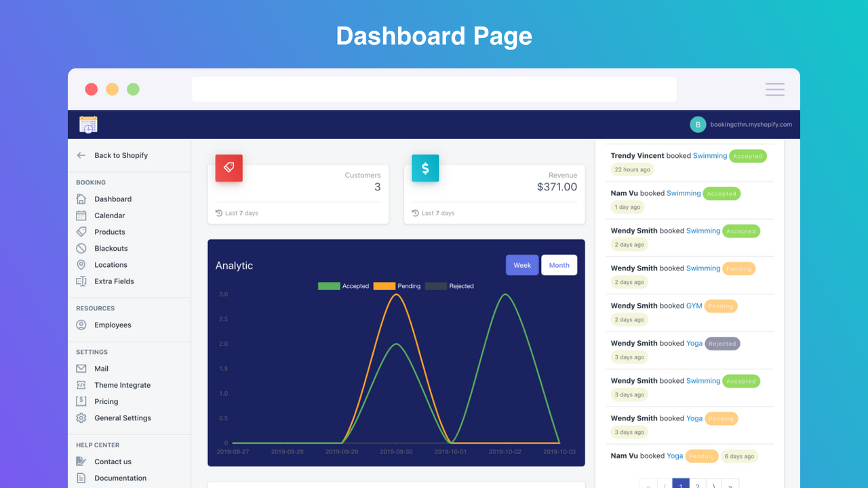Click the browser address bar field
This screenshot has width=868, height=488.
click(x=434, y=89)
